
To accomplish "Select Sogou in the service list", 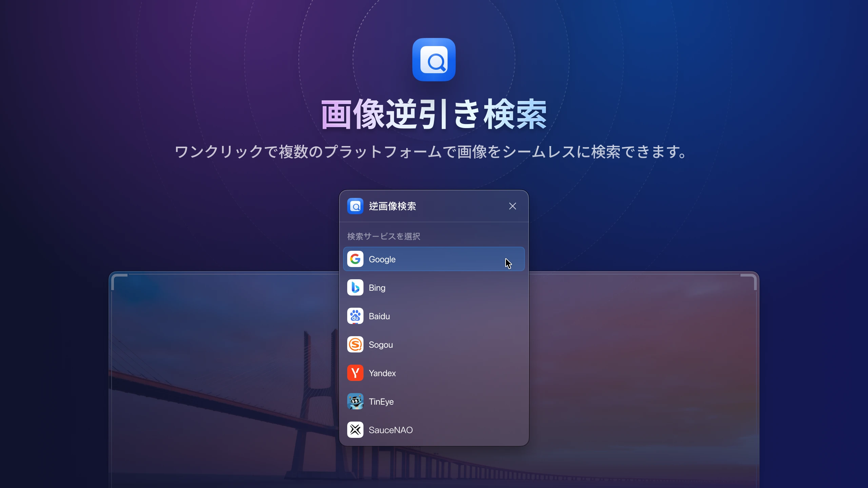I will (434, 345).
